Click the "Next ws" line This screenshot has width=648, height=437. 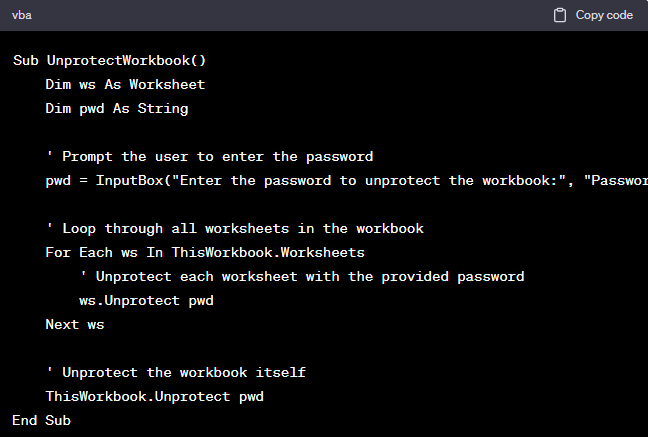tap(74, 324)
